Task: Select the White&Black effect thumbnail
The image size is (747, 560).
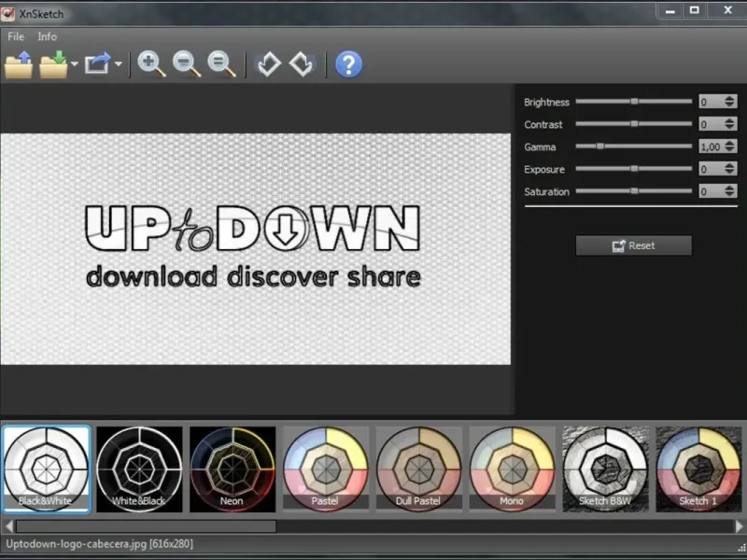Action: (x=139, y=469)
